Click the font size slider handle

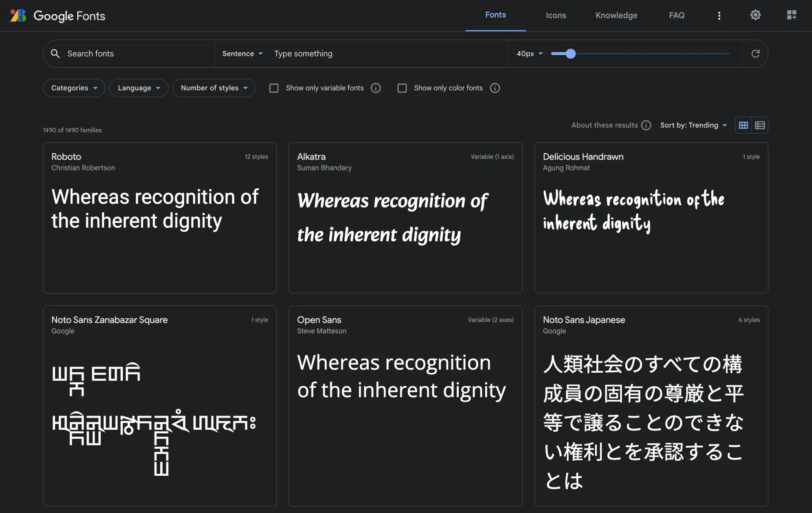[x=571, y=54]
